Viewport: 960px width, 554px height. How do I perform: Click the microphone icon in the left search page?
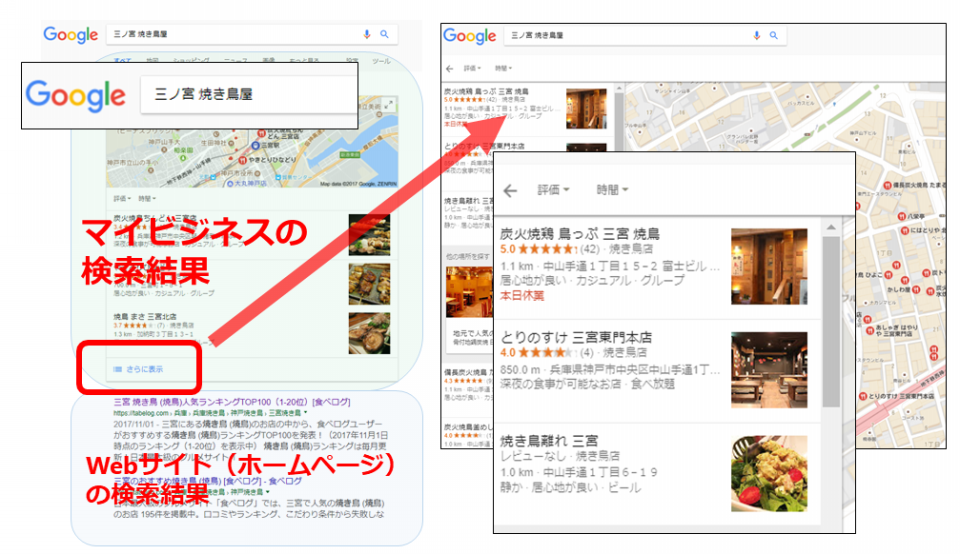pos(367,34)
